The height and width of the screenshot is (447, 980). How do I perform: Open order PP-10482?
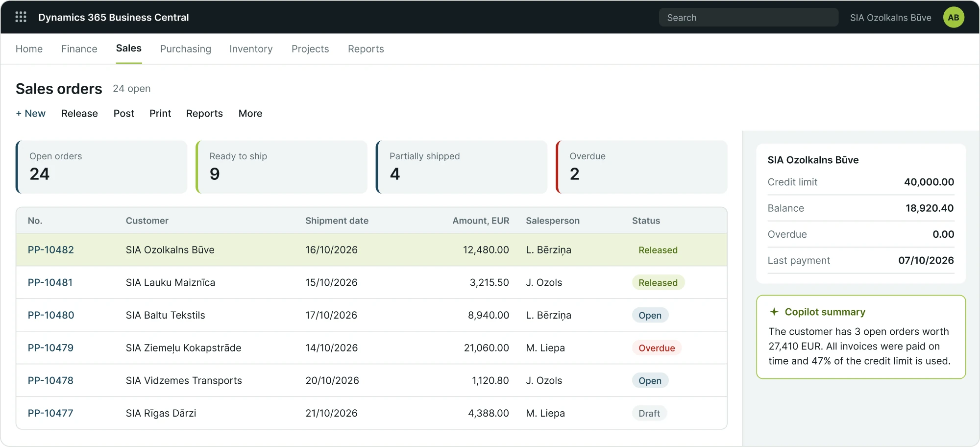pos(51,250)
